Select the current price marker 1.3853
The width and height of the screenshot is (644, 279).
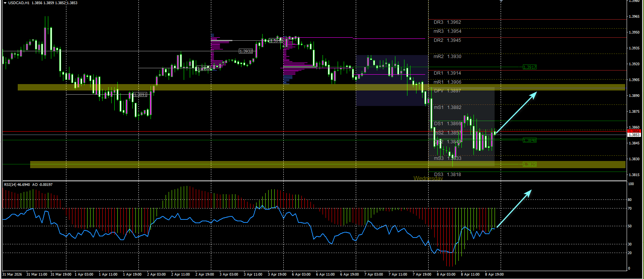(x=634, y=135)
